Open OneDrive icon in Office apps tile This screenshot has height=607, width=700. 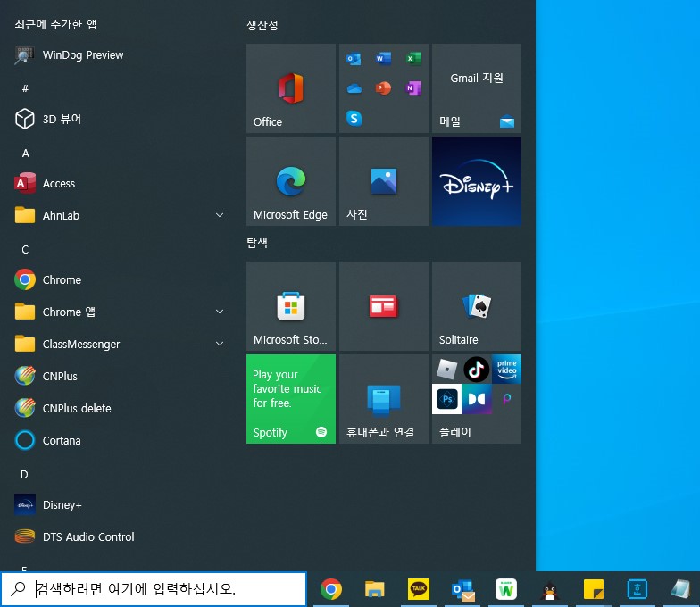click(x=354, y=88)
